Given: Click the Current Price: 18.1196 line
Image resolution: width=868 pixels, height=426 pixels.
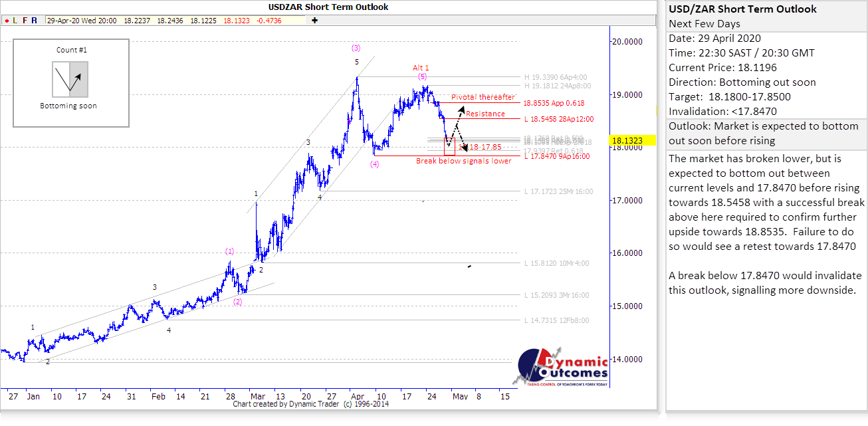Looking at the screenshot, I should click(722, 68).
